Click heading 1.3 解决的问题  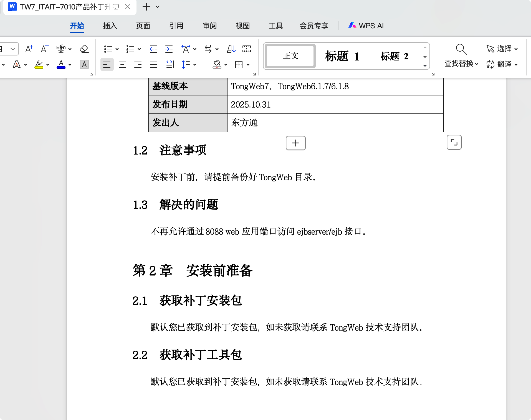click(x=176, y=205)
